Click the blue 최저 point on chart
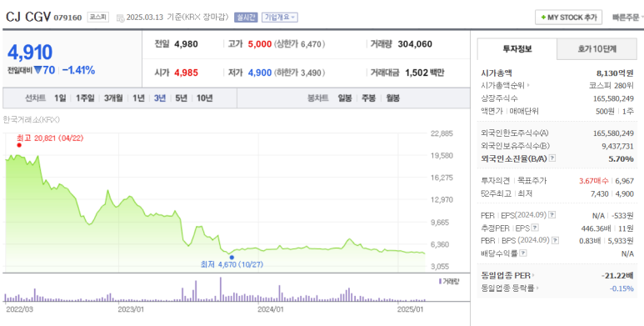This screenshot has height=326, width=644. pos(232,258)
